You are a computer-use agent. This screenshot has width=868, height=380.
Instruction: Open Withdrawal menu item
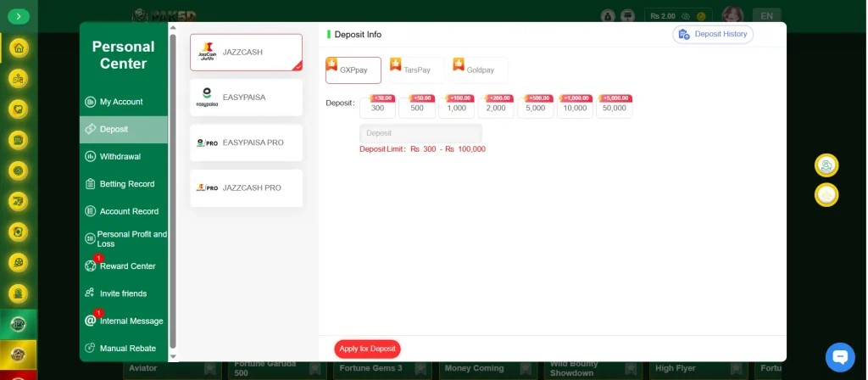[124, 157]
